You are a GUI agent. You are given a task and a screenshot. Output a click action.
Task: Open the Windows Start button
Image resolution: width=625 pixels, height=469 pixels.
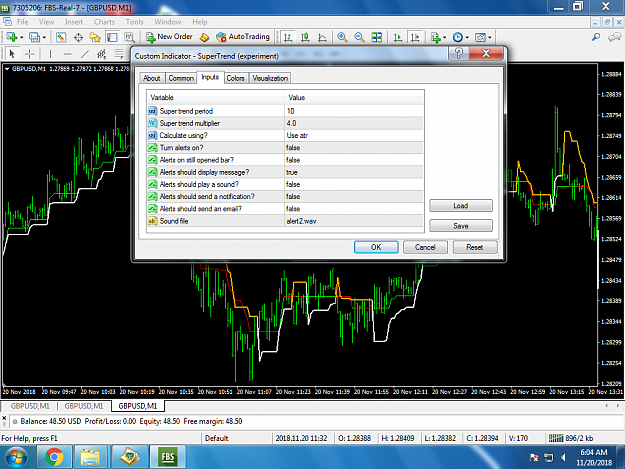[17, 457]
